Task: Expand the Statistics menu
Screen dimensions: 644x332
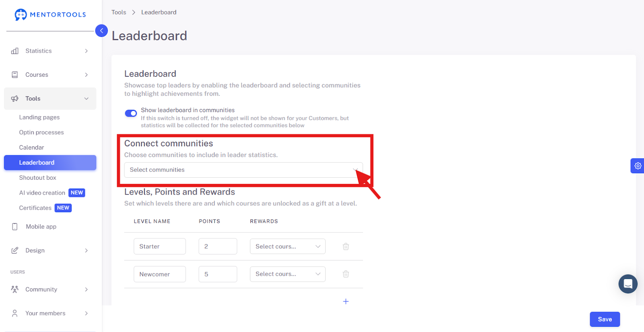Action: tap(50, 51)
